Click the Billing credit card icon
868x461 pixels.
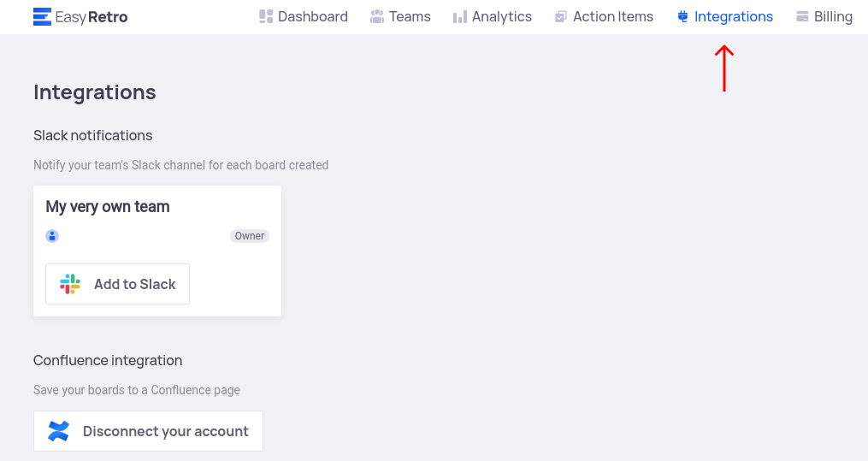802,16
